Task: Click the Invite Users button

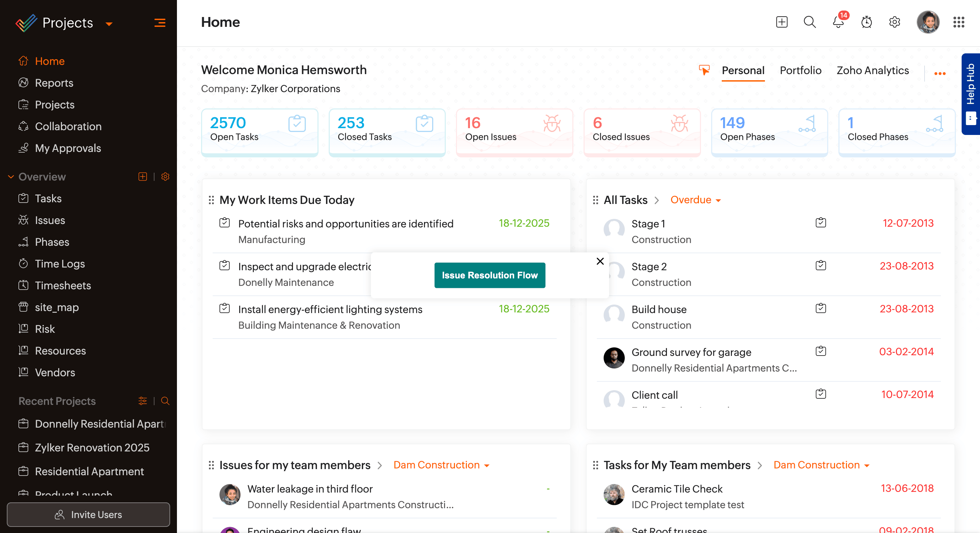Action: pos(88,514)
